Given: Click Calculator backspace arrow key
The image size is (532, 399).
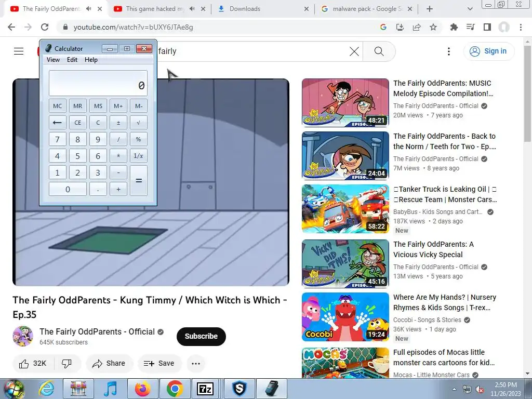Looking at the screenshot, I should point(57,123).
